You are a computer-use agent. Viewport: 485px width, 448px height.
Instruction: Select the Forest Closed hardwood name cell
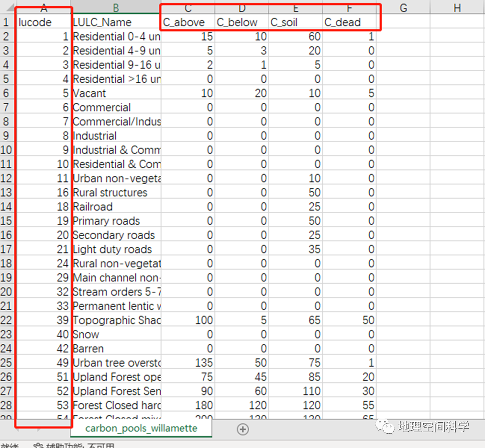[116, 405]
